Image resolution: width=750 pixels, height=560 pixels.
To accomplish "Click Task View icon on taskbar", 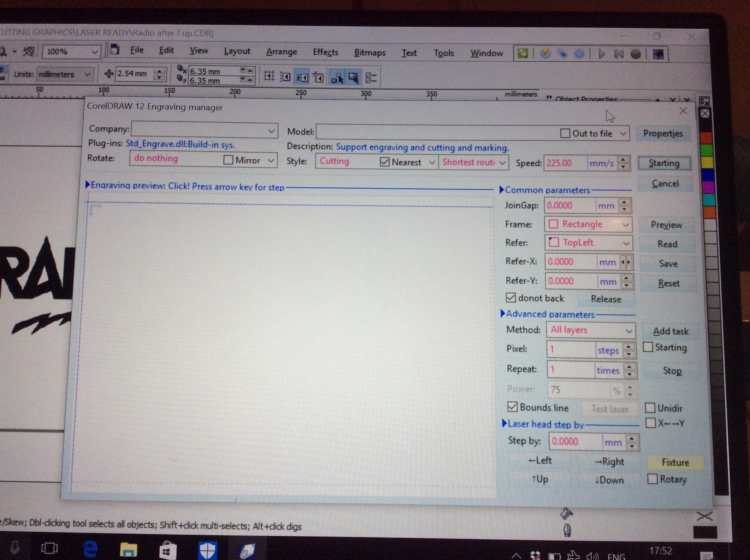I will [49, 548].
